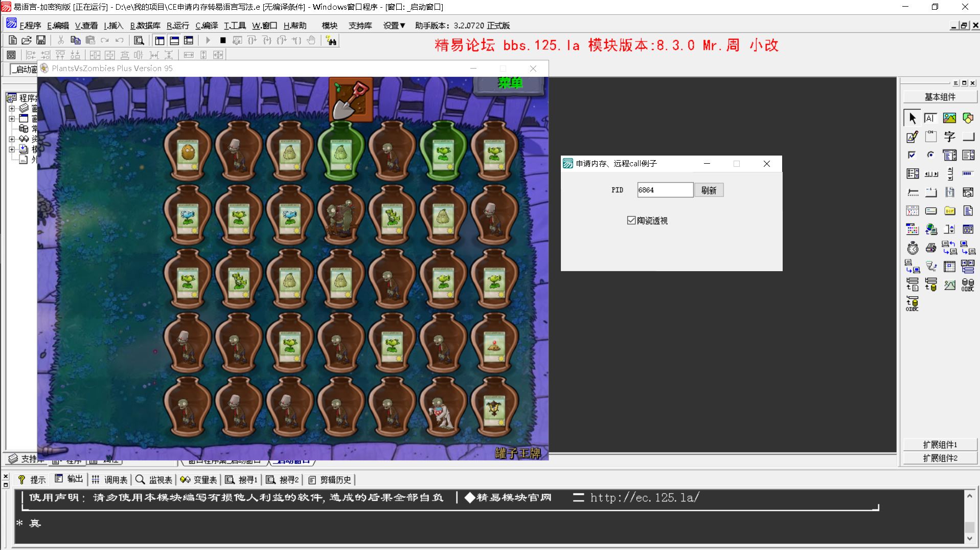The height and width of the screenshot is (550, 980).
Task: Open the 支持库 menu item
Action: point(360,26)
